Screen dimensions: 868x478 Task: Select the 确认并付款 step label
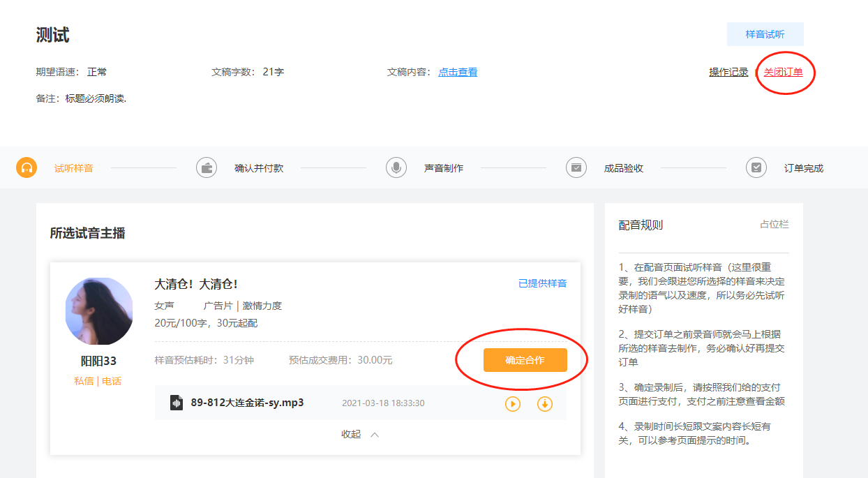tap(259, 168)
